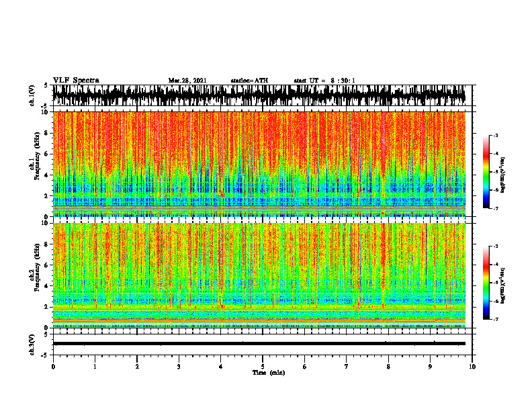The width and height of the screenshot is (532, 411).
Task: Click inside the ch.1 spectrogram panel
Action: pos(259,164)
